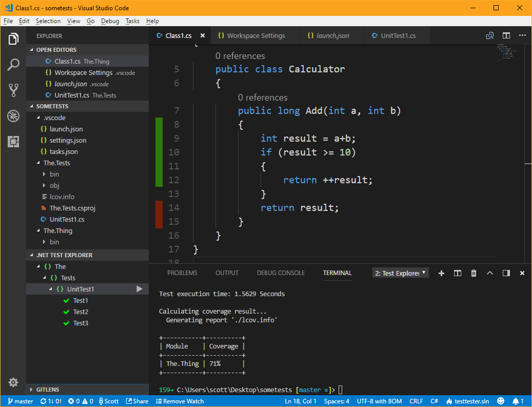Kill the terminal with trash icon
This screenshot has height=407, width=532.
pos(474,273)
